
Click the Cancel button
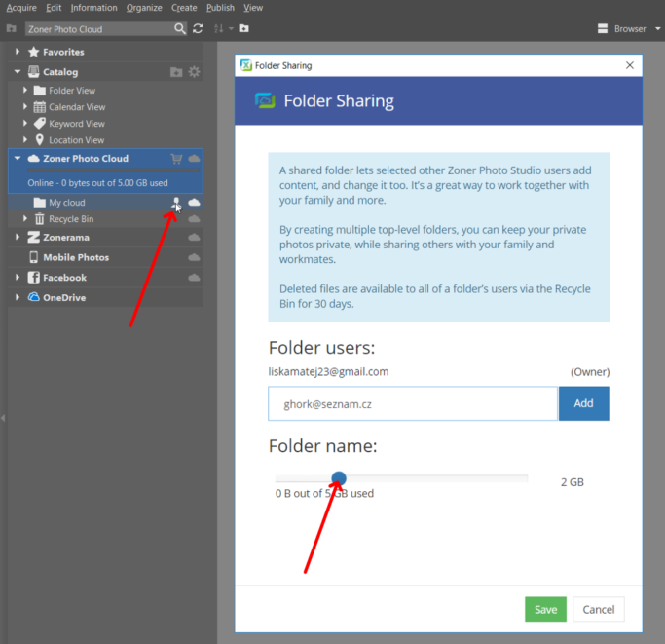tap(599, 609)
